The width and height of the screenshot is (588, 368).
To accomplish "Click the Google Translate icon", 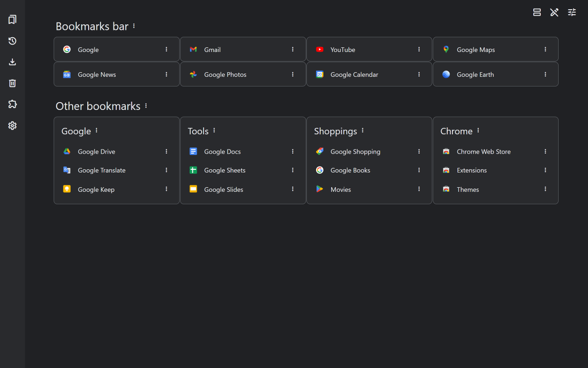I will tap(67, 170).
